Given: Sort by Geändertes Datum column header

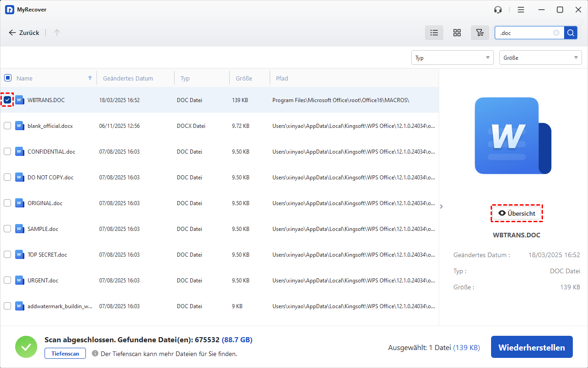Looking at the screenshot, I should (x=128, y=78).
